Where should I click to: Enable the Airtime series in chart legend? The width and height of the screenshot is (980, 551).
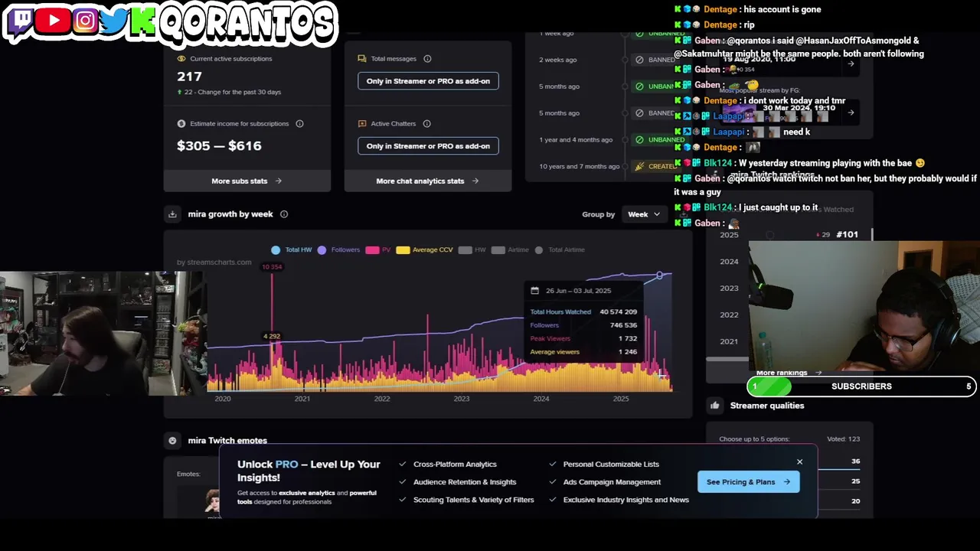(510, 249)
